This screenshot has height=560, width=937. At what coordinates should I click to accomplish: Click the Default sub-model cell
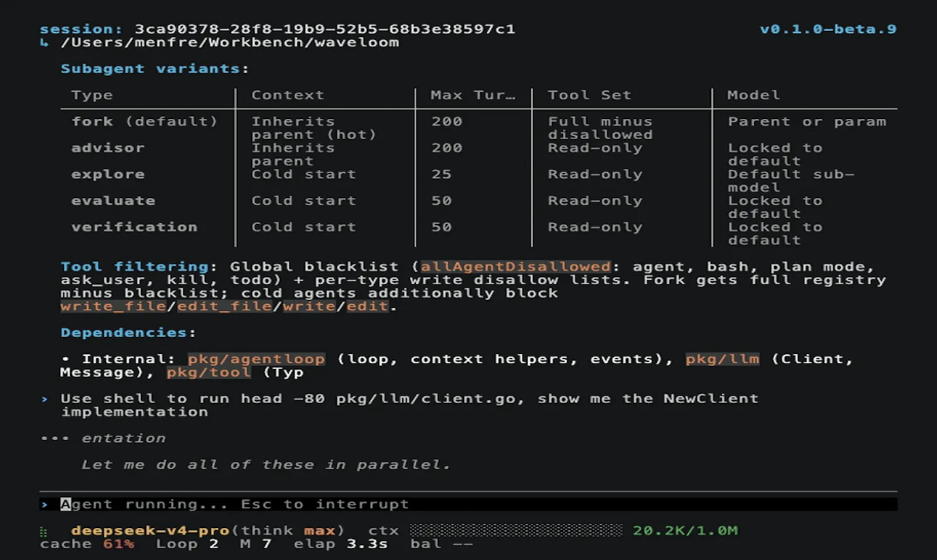pos(791,180)
